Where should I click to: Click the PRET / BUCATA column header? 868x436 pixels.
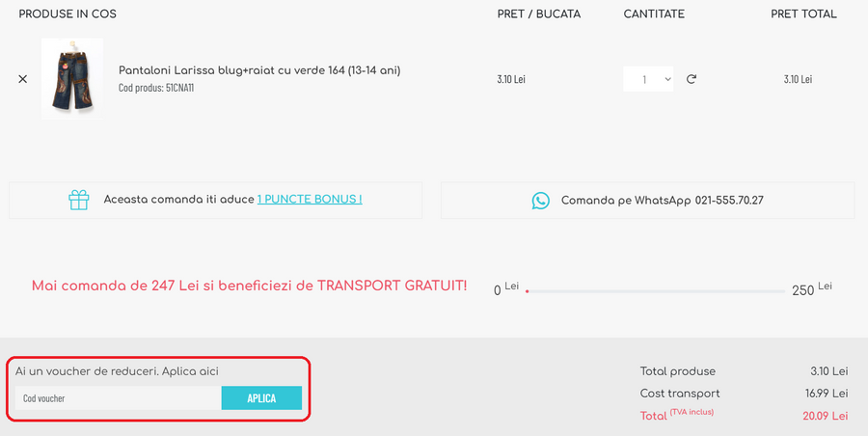(539, 14)
